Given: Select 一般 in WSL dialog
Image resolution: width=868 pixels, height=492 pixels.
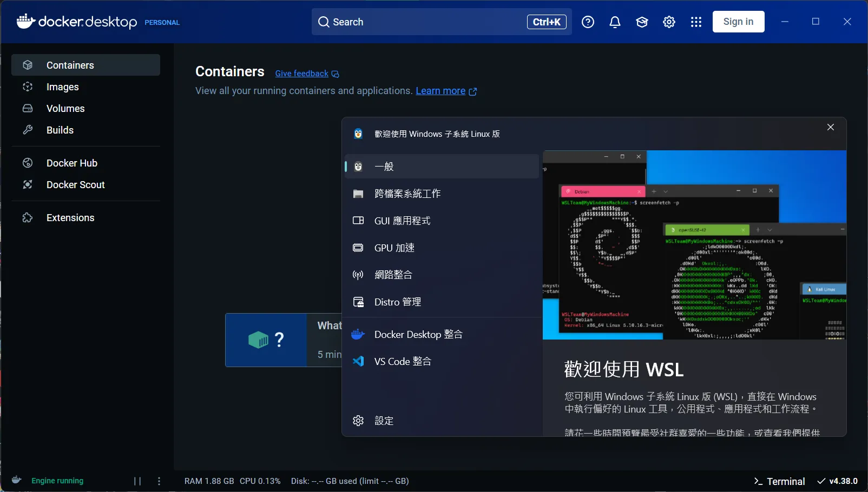Looking at the screenshot, I should tap(442, 167).
